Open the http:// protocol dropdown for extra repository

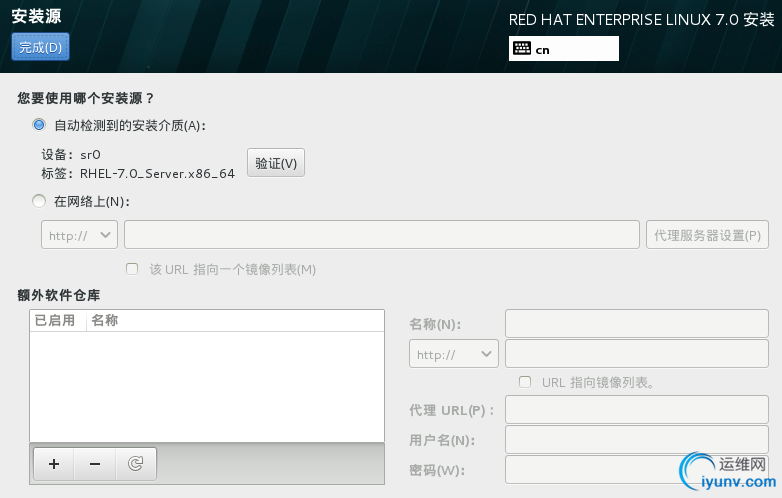pyautogui.click(x=454, y=354)
